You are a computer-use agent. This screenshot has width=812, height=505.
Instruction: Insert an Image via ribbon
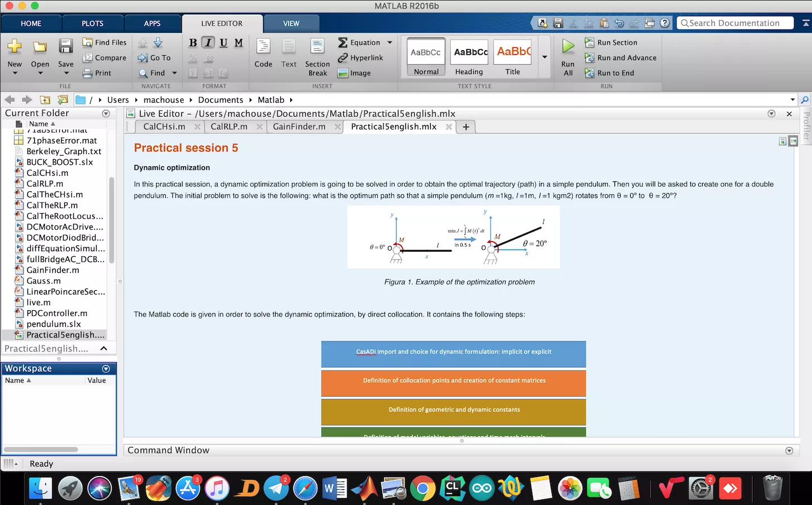tap(354, 73)
